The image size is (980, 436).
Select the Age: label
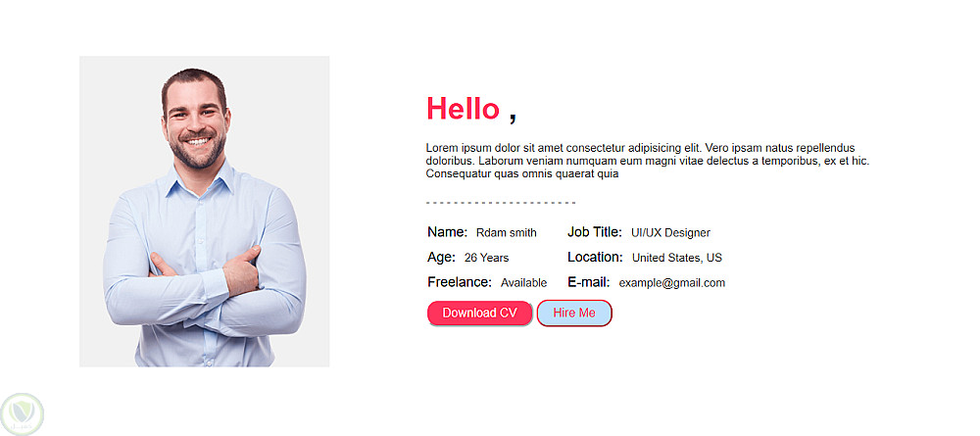441,257
